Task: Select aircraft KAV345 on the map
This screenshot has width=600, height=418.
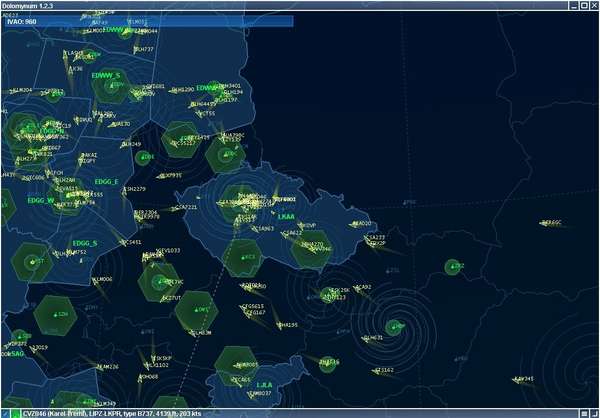Action: tap(523, 379)
